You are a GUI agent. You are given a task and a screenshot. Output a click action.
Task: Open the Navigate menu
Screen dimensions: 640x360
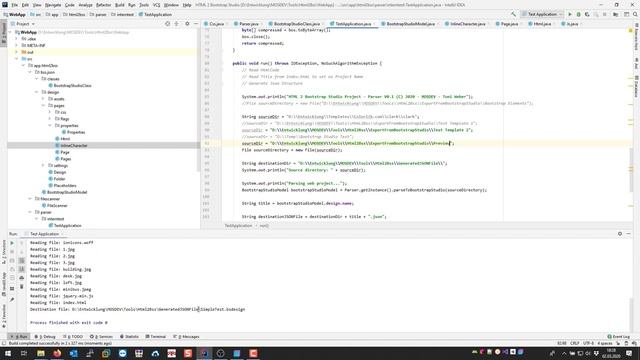click(53, 5)
